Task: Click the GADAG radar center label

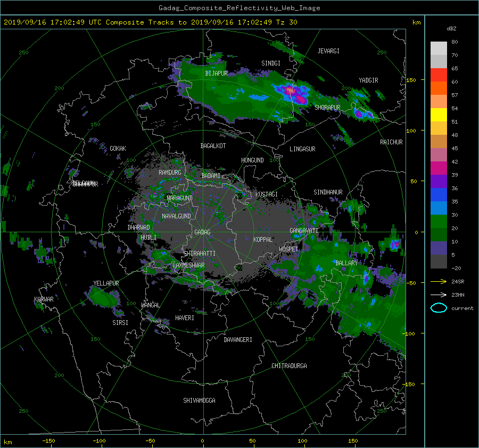Action: point(202,232)
